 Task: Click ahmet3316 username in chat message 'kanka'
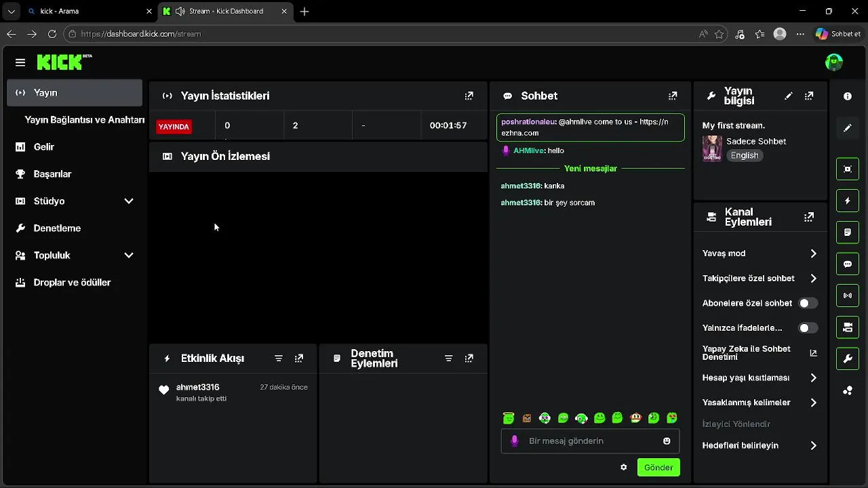click(521, 186)
